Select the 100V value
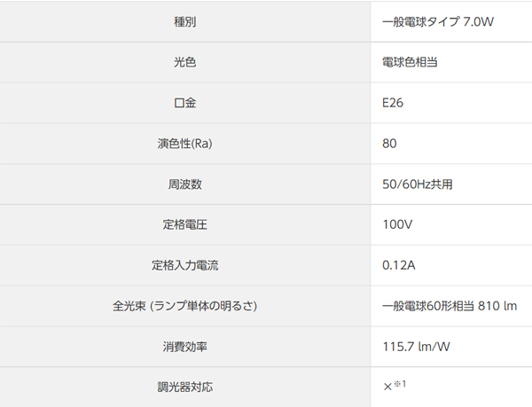 (397, 224)
